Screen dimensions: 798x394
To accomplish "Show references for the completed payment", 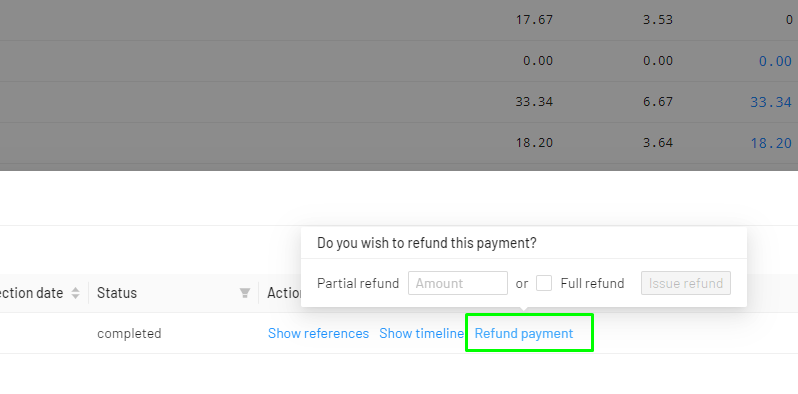I will tap(318, 333).
